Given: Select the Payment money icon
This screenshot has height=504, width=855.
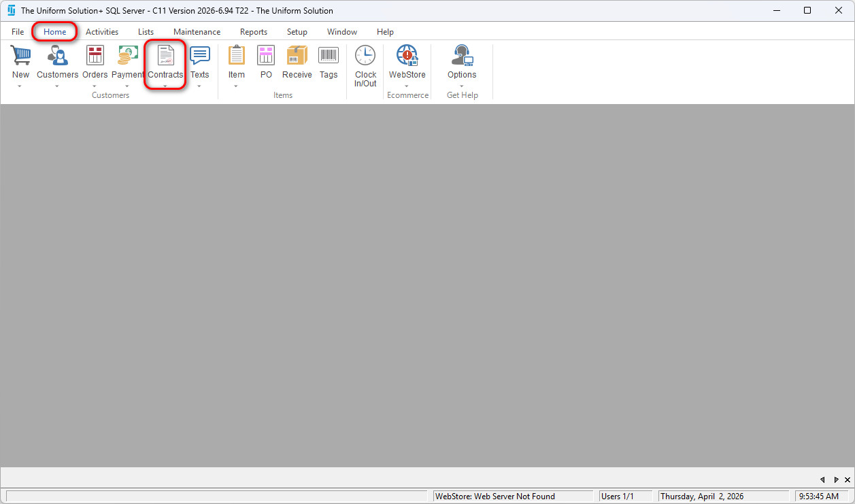Looking at the screenshot, I should click(x=128, y=56).
